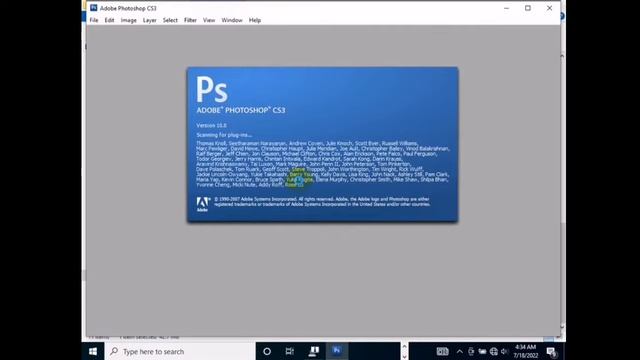This screenshot has width=640, height=360.
Task: Click the Photoshop taskbar button
Action: 337,351
